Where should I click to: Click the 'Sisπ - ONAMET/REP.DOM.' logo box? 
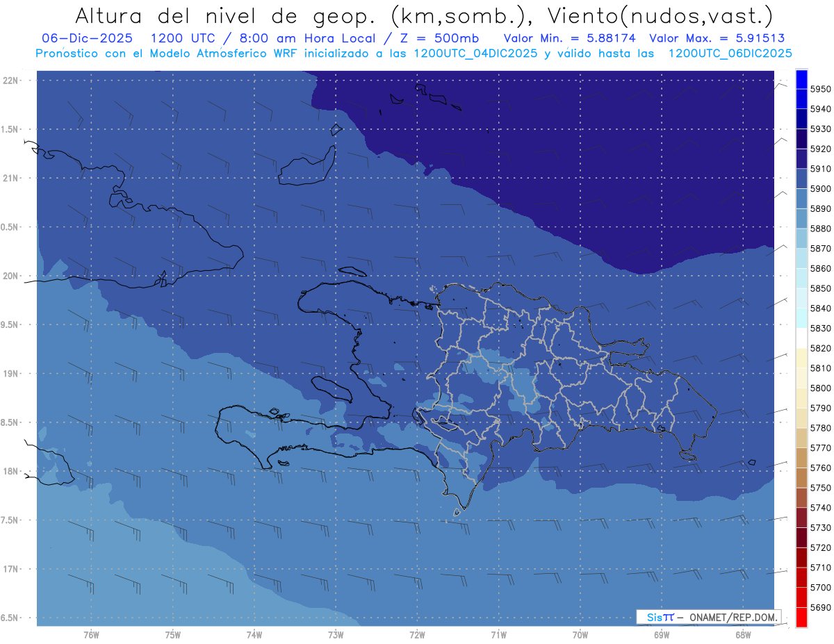[709, 617]
